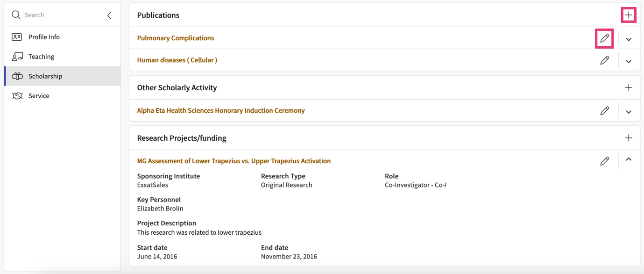Image resolution: width=644 pixels, height=274 pixels.
Task: Expand the Human diseases (Cellular) row
Action: (x=629, y=61)
